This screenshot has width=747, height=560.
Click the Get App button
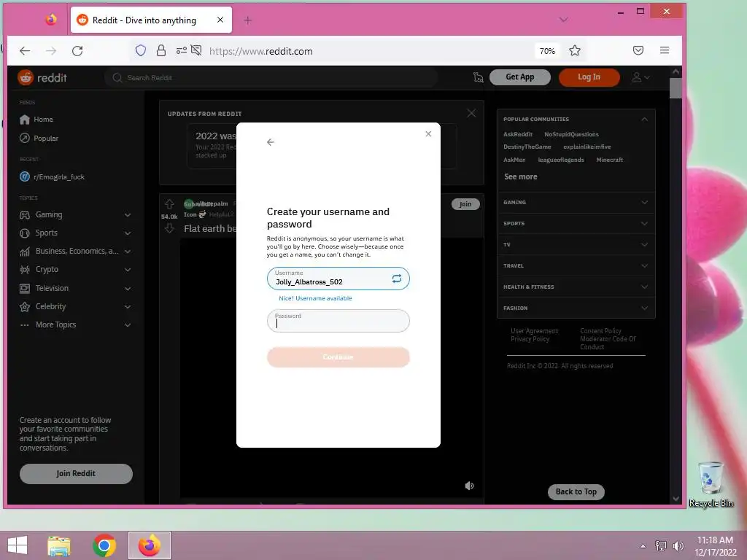[x=519, y=77]
